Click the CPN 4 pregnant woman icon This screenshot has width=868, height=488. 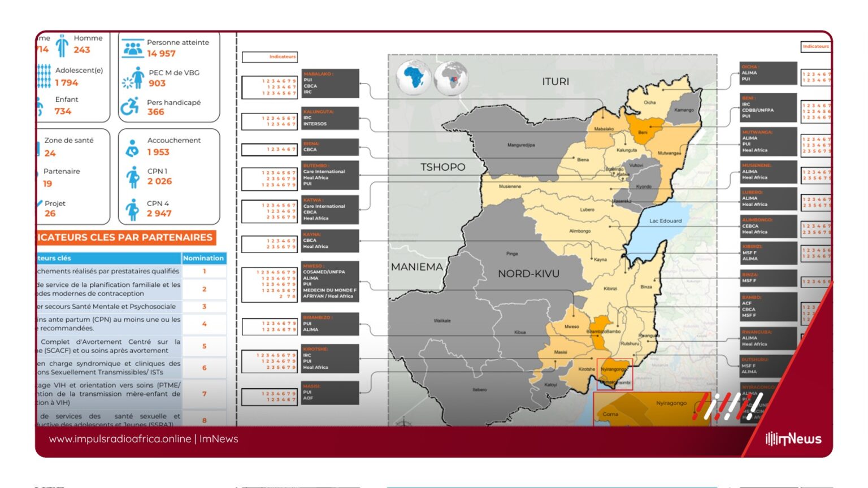click(132, 209)
